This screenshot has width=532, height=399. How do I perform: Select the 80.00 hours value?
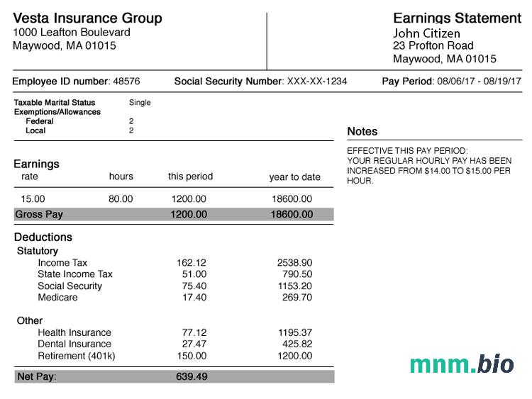[121, 199]
